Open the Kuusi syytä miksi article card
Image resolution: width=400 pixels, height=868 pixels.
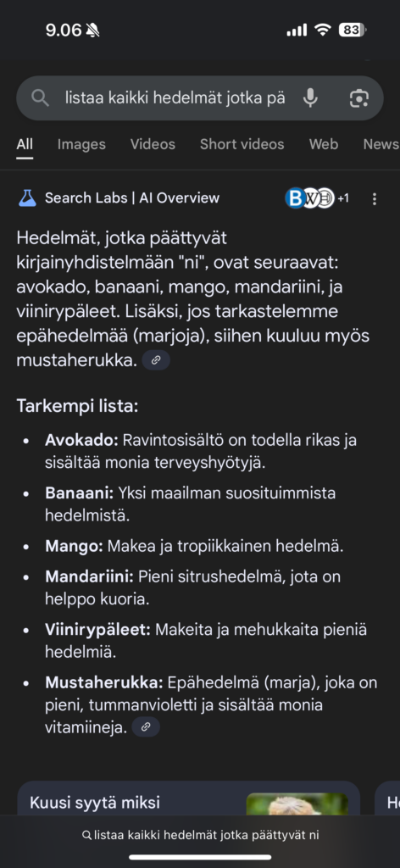(x=189, y=798)
